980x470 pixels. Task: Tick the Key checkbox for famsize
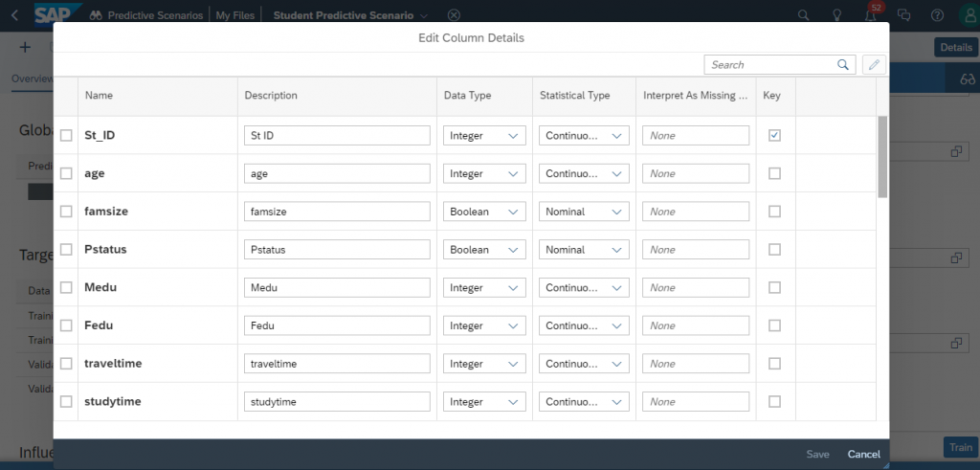(x=774, y=212)
